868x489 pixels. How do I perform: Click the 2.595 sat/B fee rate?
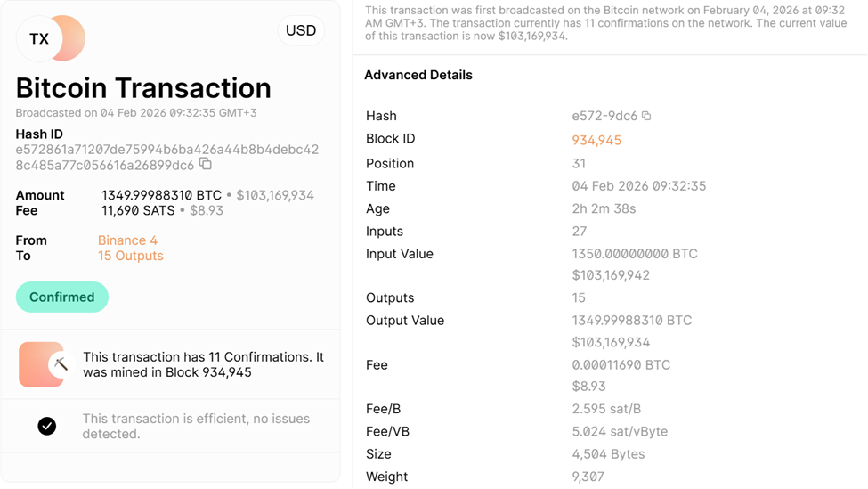tap(607, 410)
